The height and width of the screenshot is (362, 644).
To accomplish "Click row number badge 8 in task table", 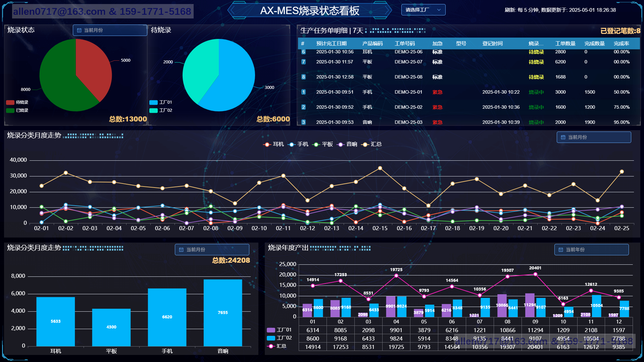I will point(303,77).
